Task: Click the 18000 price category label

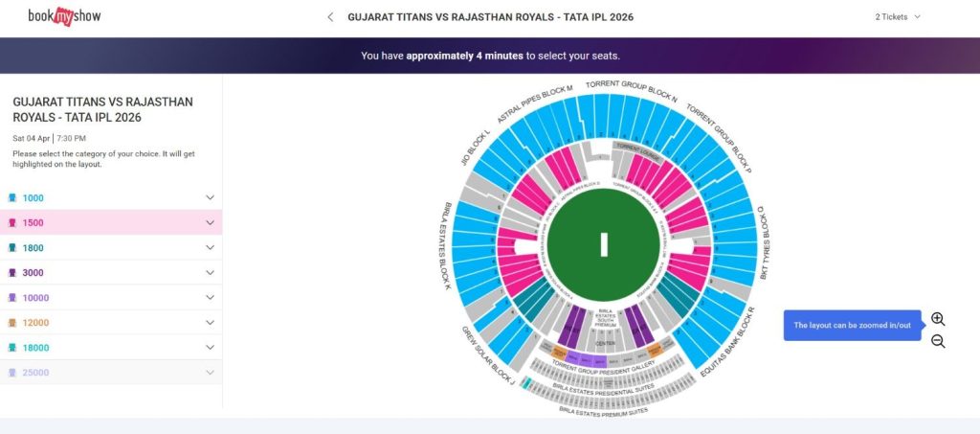Action: tap(34, 348)
